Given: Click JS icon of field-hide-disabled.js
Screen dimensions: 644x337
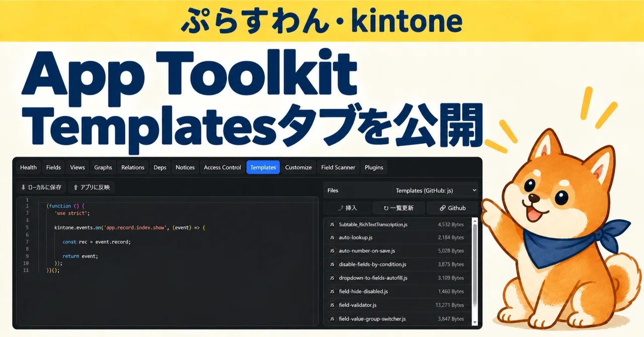Looking at the screenshot, I should click(332, 292).
